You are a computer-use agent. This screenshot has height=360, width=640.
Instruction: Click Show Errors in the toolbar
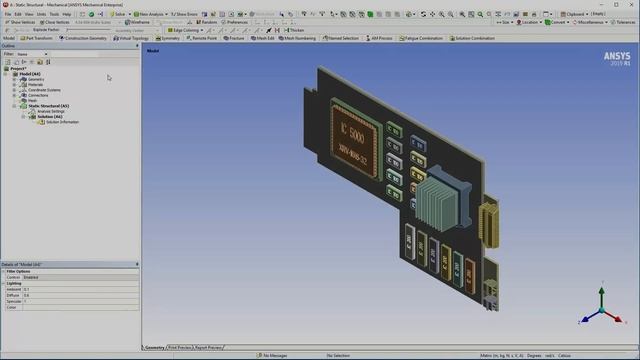(184, 14)
